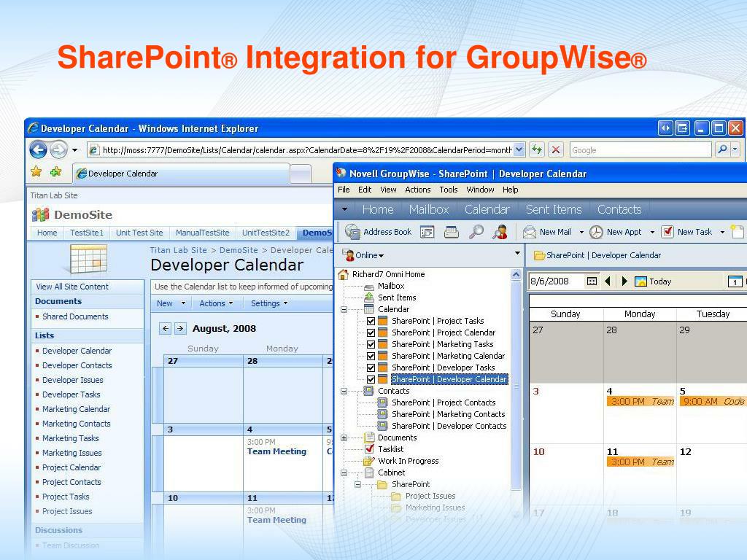The height and width of the screenshot is (560, 747).
Task: Open Project Tasks list link in SharePoint
Action: click(x=66, y=497)
